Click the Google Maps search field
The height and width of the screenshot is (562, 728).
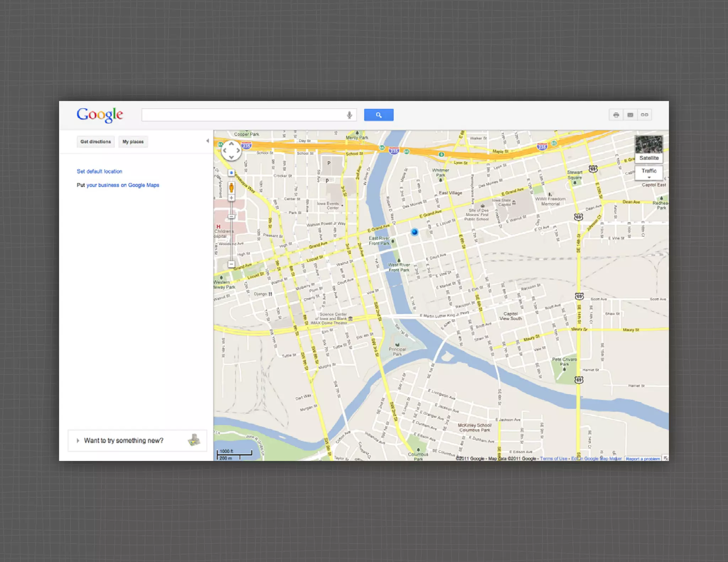(243, 115)
